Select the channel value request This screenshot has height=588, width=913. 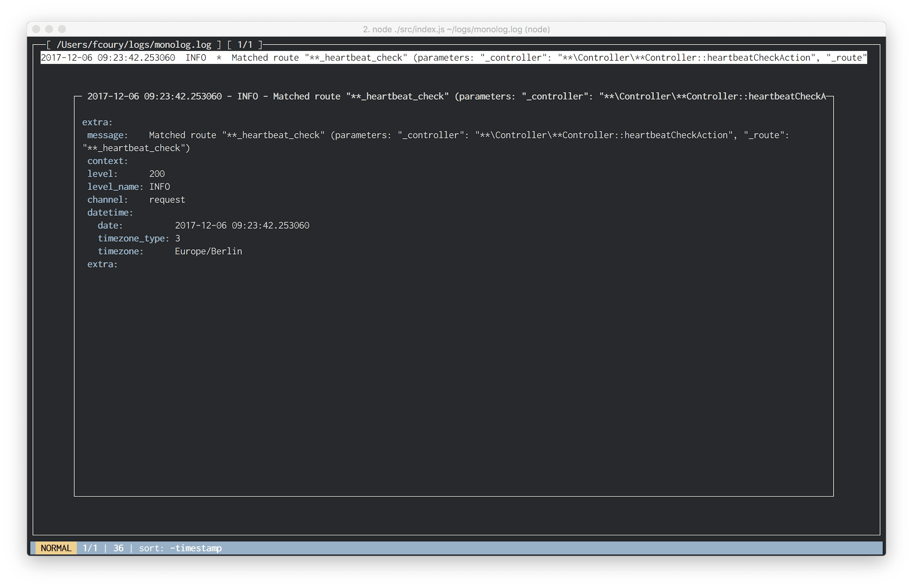point(167,199)
